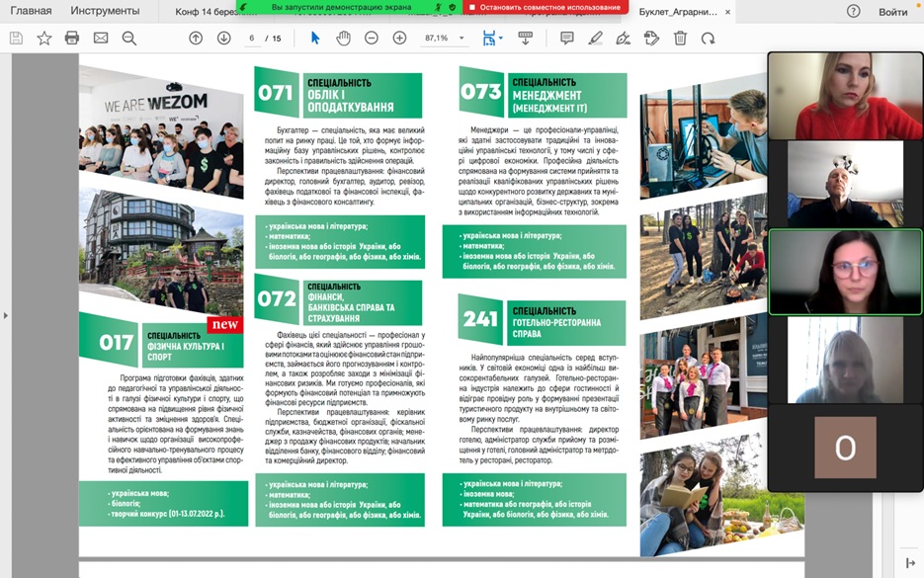Viewport: 924px width, 578px height.
Task: Click the 87,1% zoom value field
Action: [x=437, y=39]
